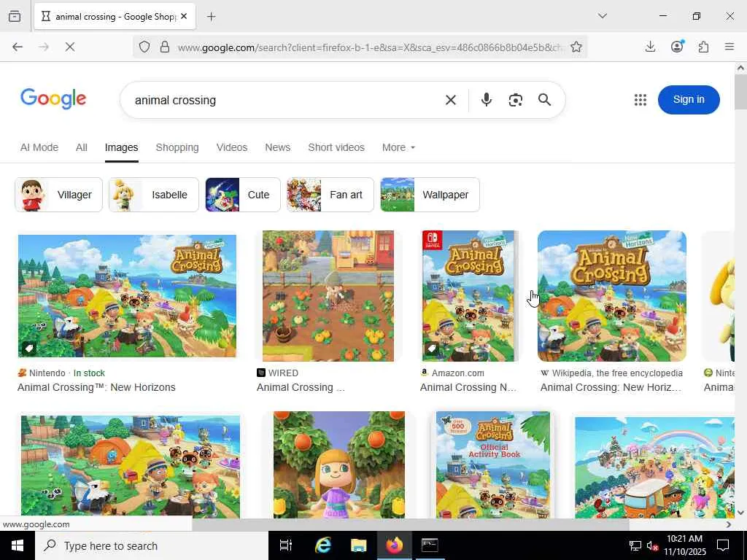The image size is (747, 560).
Task: Open a new tab with the plus button
Action: click(x=212, y=17)
